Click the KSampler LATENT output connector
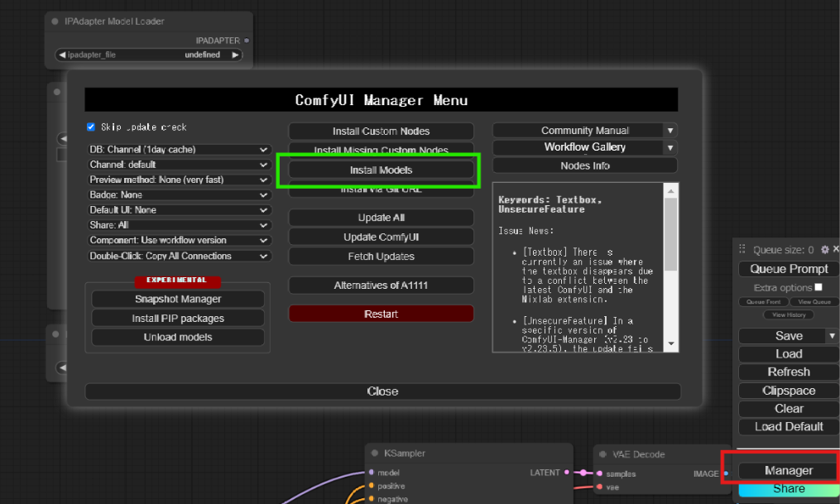840x504 pixels. click(567, 473)
